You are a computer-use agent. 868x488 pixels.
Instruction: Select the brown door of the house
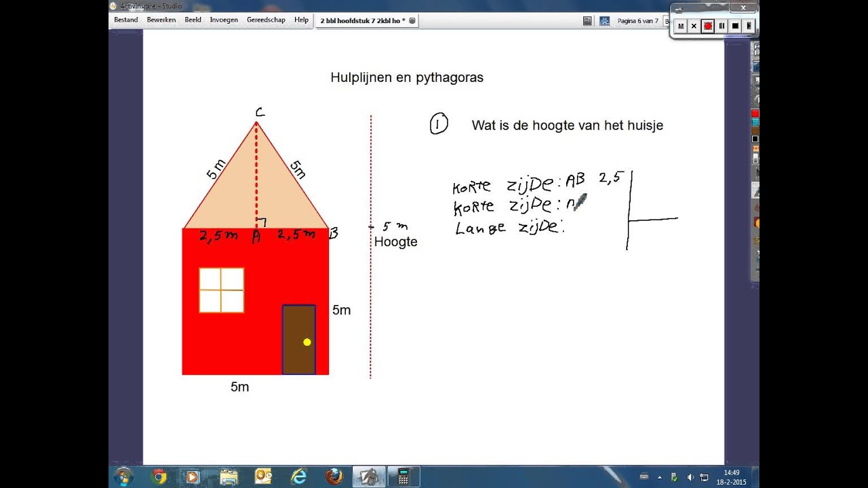[x=299, y=340]
